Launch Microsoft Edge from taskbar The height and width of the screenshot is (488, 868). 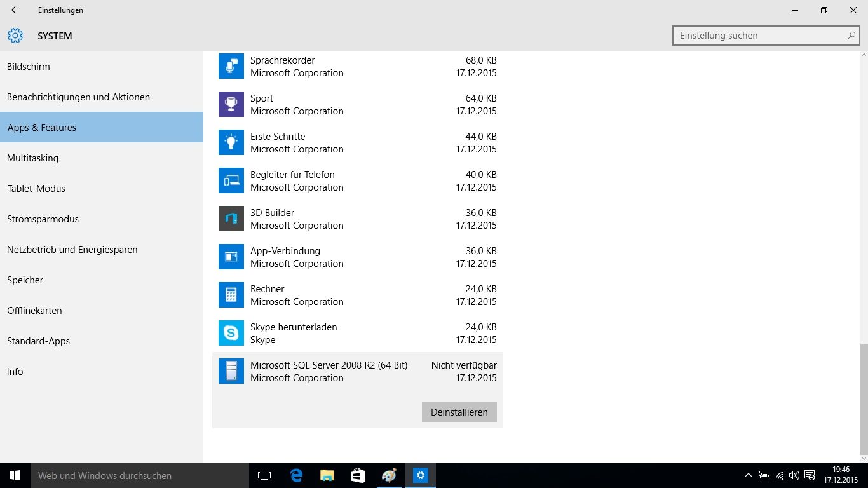[296, 475]
